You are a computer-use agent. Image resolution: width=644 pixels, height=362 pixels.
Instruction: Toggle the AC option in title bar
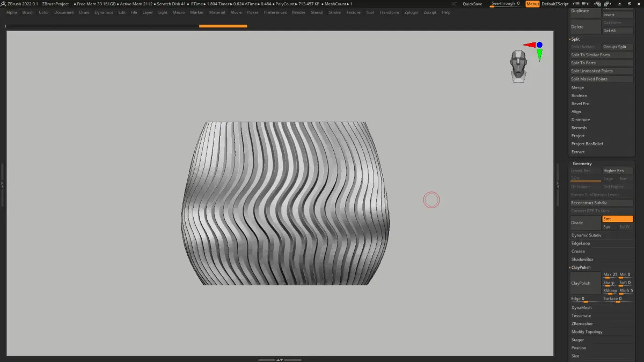[x=454, y=4]
